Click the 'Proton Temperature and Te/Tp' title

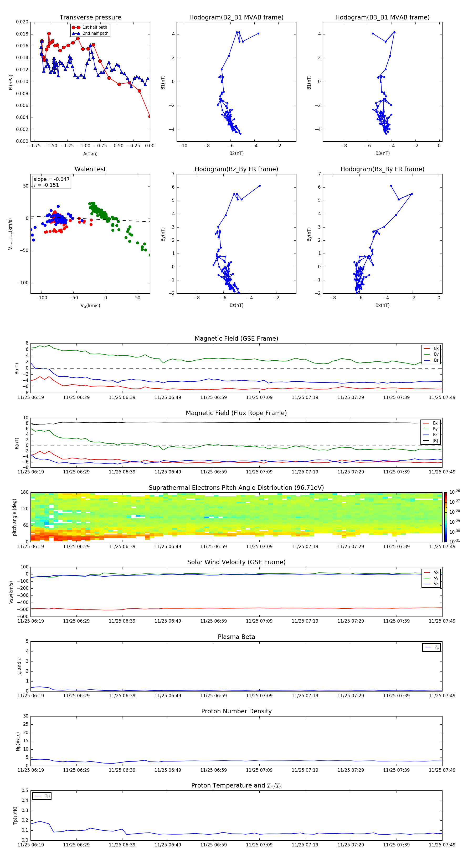[x=236, y=785]
